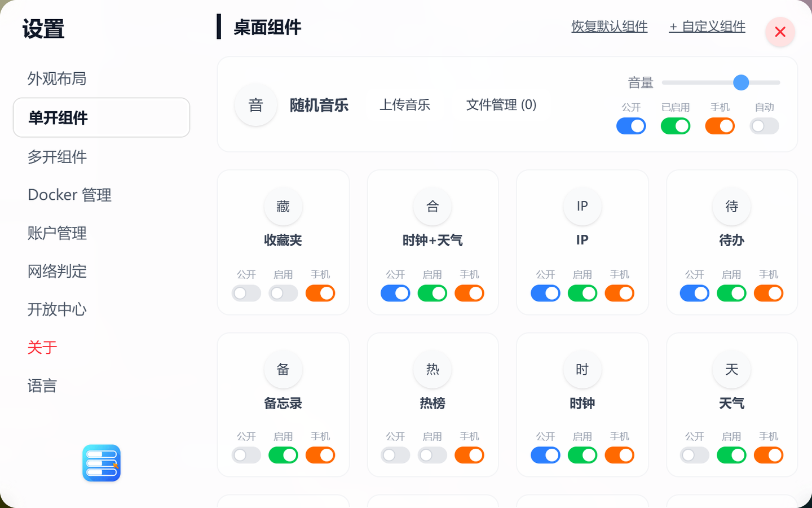Disable 手机 switch on 时钟+天气 card

click(470, 293)
